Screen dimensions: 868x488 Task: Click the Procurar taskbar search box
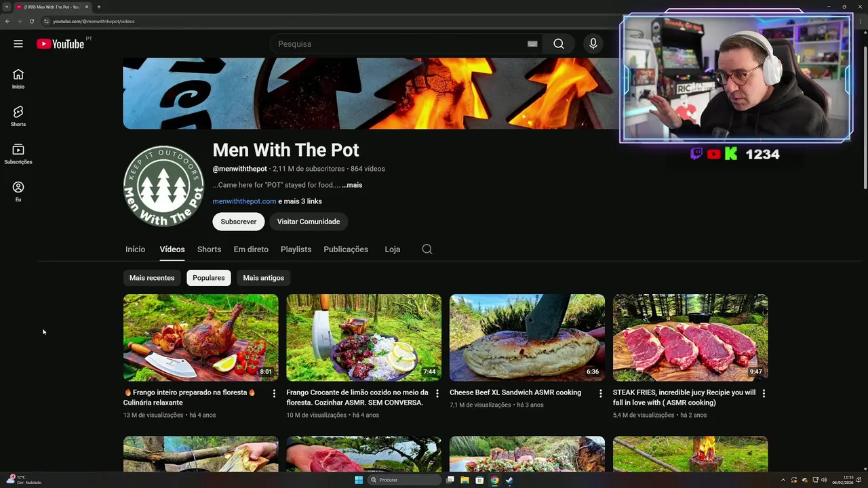[x=404, y=480]
